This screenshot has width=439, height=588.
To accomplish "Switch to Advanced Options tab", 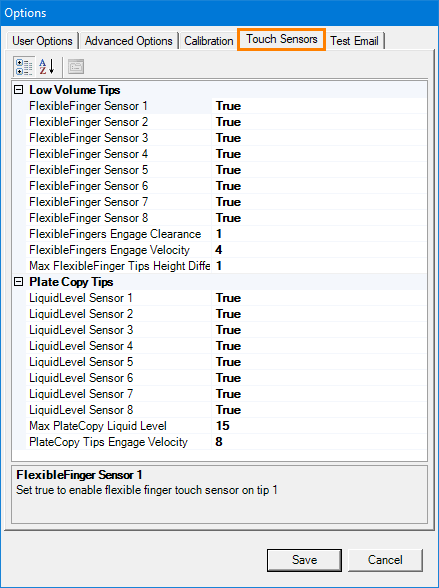I will [129, 40].
